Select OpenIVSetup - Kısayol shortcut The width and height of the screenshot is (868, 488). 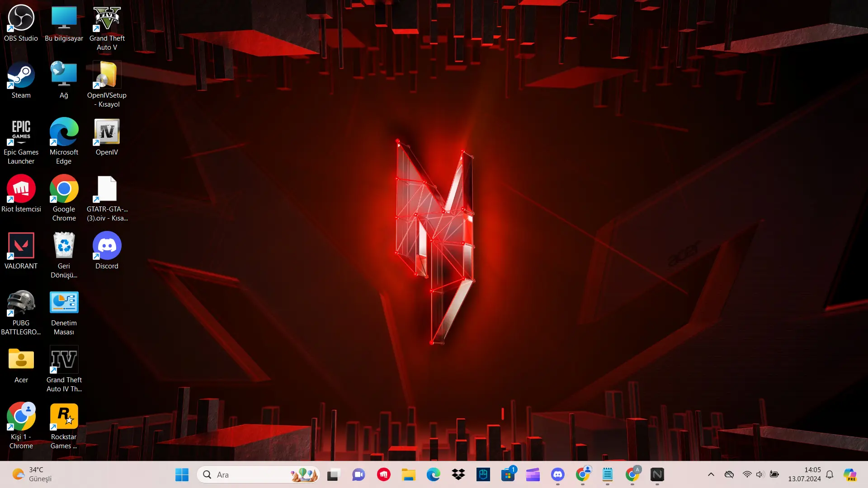coord(107,85)
